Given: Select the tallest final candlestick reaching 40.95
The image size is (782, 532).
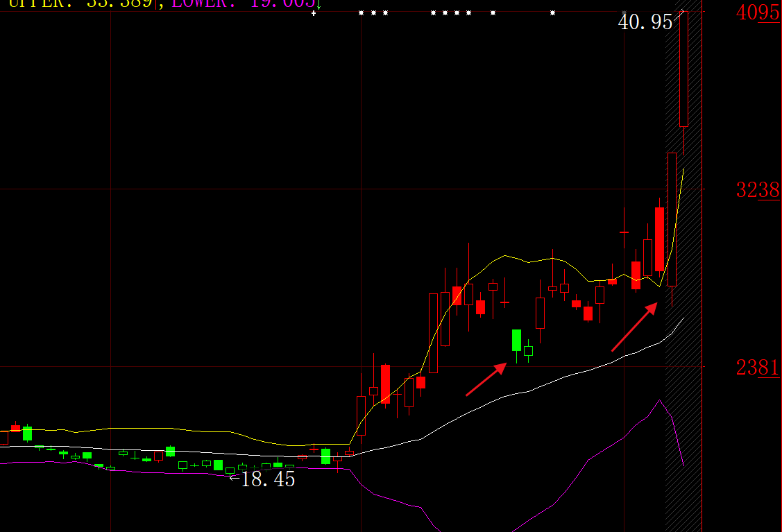Looking at the screenshot, I should coord(683,69).
